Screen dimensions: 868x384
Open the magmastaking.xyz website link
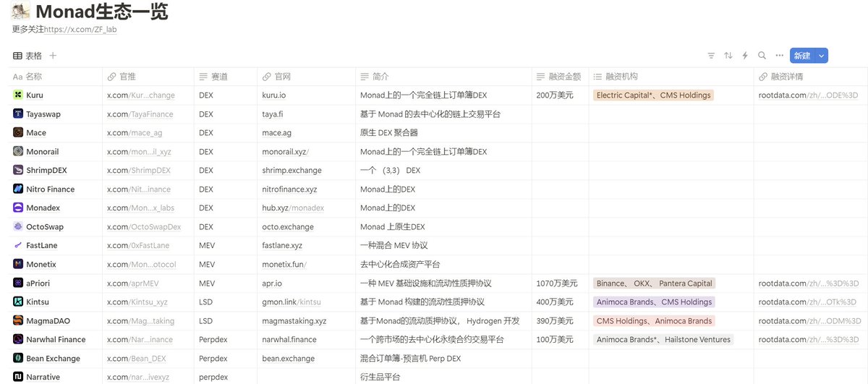[294, 320]
